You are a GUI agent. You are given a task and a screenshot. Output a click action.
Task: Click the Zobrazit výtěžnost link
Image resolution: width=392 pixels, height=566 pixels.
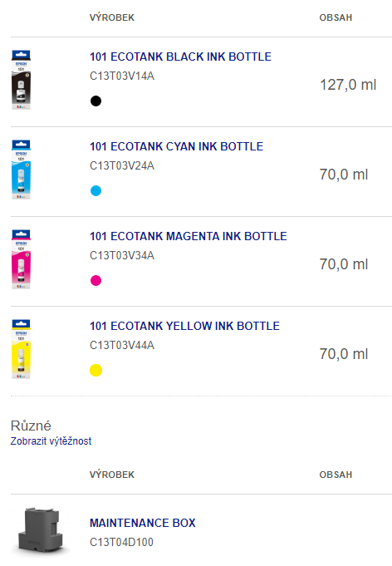tap(51, 441)
